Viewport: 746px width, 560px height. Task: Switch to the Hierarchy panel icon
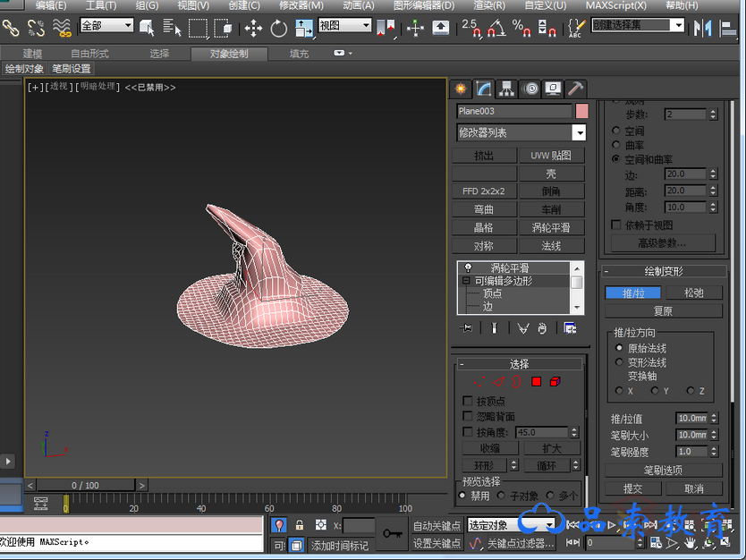[x=507, y=89]
